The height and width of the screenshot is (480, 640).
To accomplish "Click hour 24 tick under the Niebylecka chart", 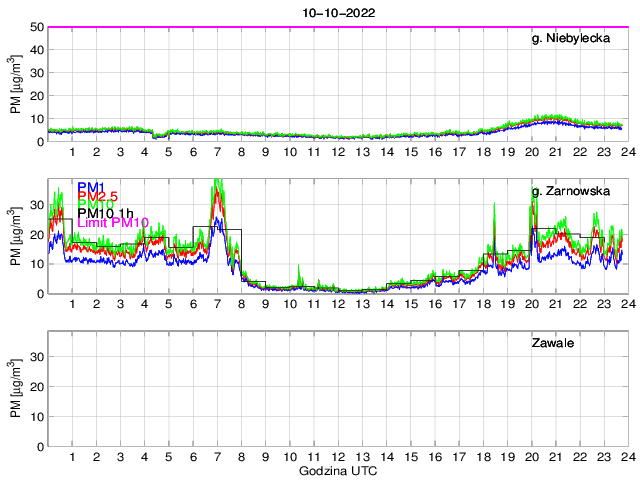I will pyautogui.click(x=626, y=152).
